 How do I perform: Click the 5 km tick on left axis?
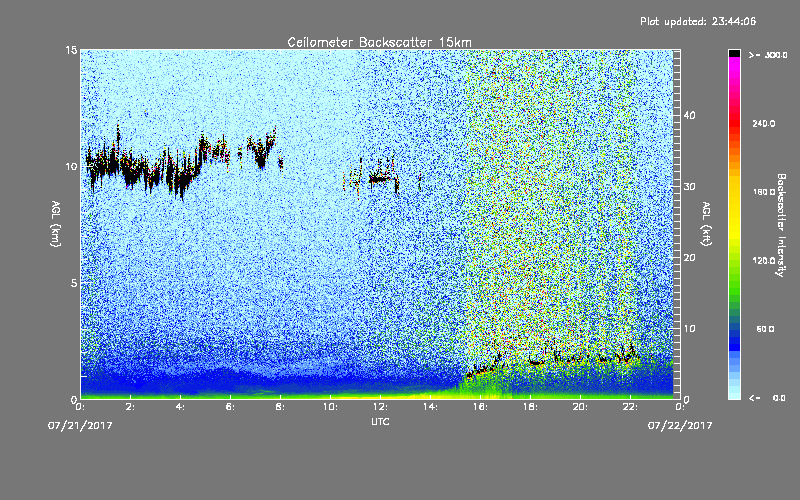(74, 283)
